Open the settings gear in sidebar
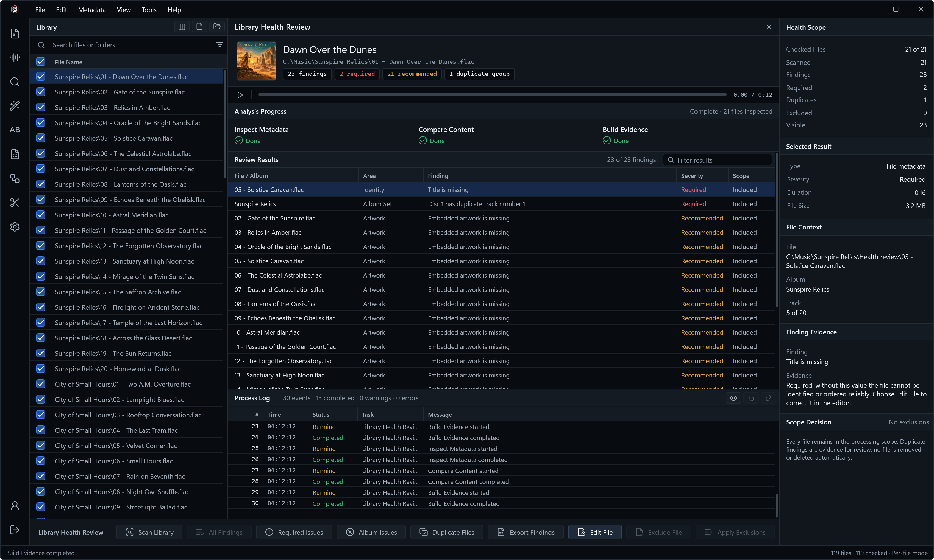The width and height of the screenshot is (934, 560). tap(15, 227)
